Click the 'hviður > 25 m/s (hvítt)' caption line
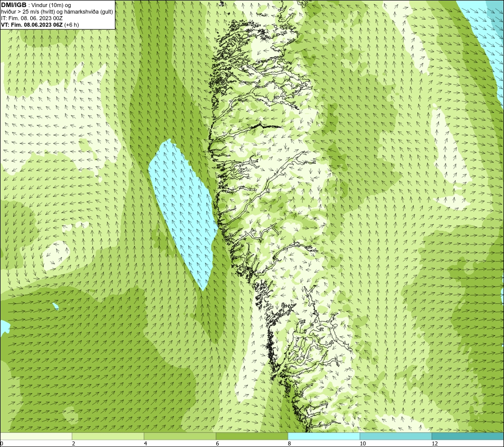This screenshot has width=504, height=447. point(57,12)
